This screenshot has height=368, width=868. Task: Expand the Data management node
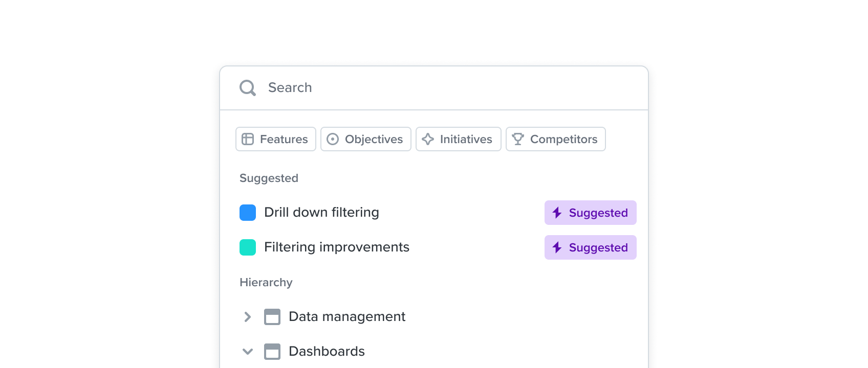[248, 317]
